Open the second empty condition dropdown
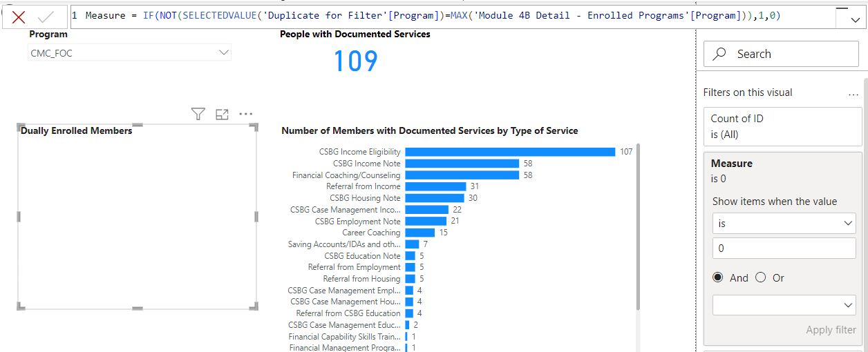The height and width of the screenshot is (352, 868). [784, 305]
